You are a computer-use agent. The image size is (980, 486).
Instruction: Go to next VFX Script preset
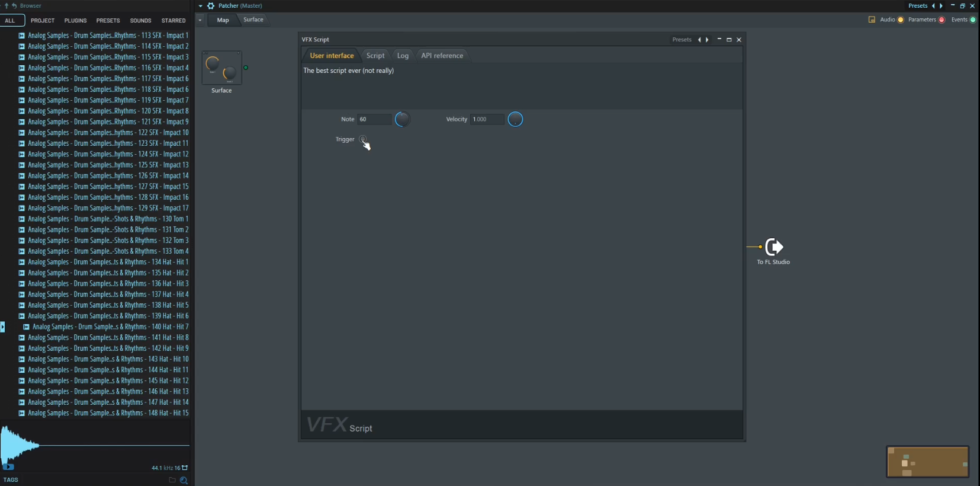pyautogui.click(x=707, y=40)
